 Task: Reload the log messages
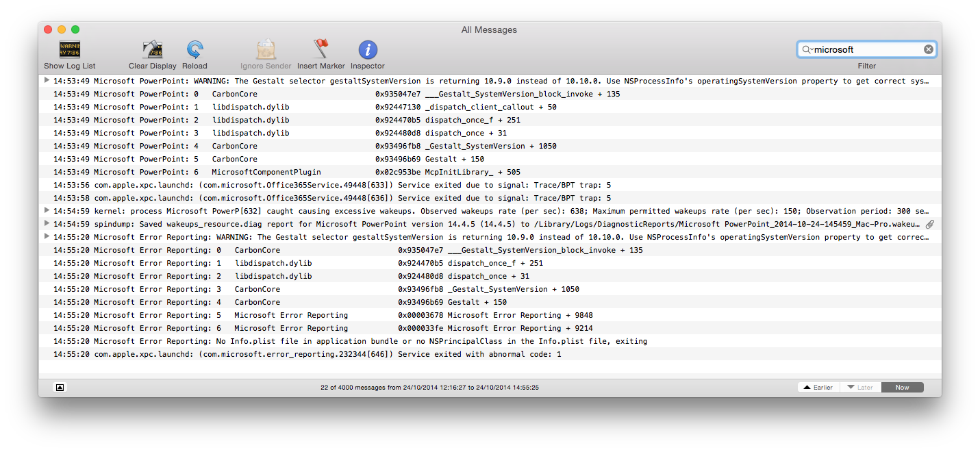(x=194, y=50)
